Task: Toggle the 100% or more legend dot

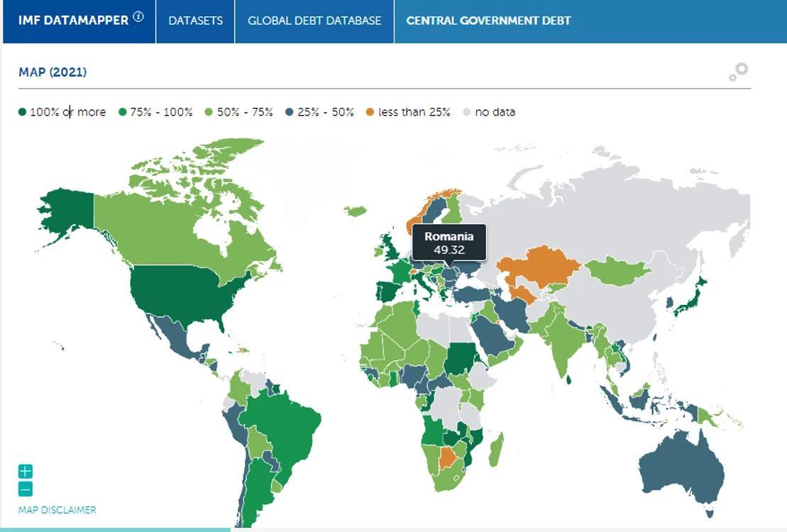Action: point(22,112)
